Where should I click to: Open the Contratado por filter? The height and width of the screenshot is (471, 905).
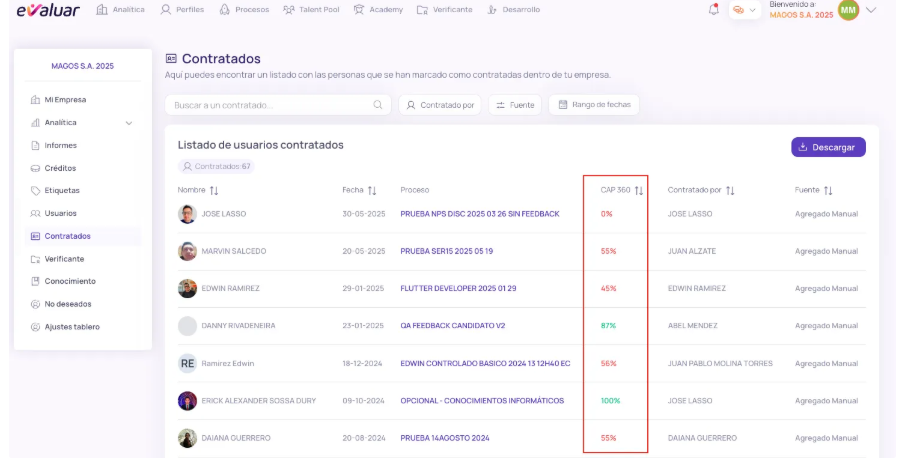pyautogui.click(x=440, y=105)
